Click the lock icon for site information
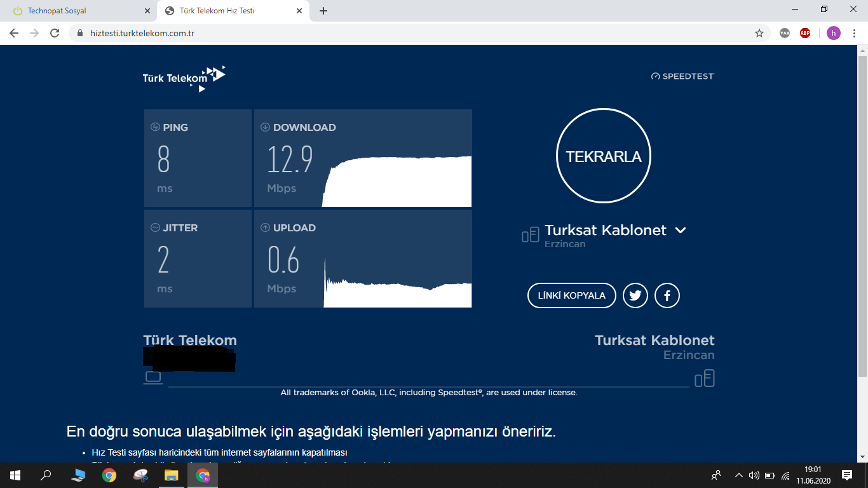The width and height of the screenshot is (868, 488). (80, 33)
